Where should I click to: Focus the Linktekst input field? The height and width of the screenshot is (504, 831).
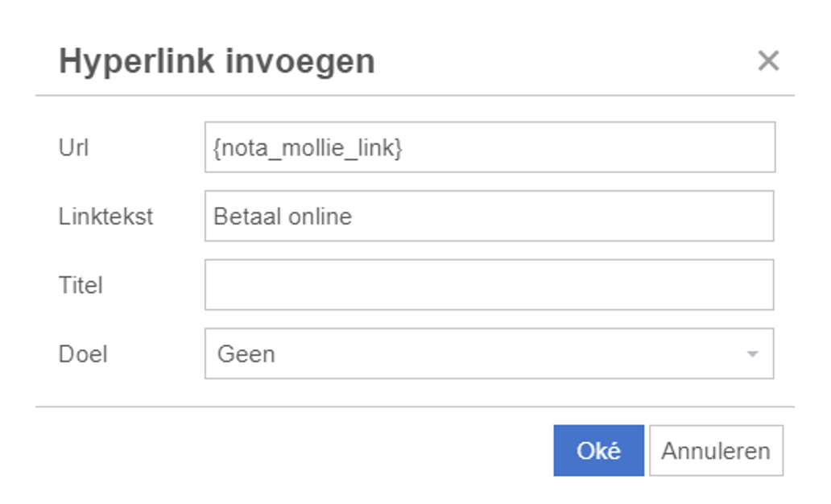[489, 216]
